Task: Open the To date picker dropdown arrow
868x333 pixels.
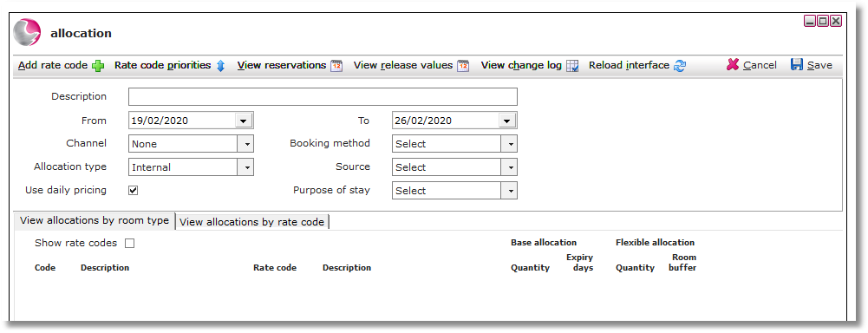Action: (x=506, y=121)
